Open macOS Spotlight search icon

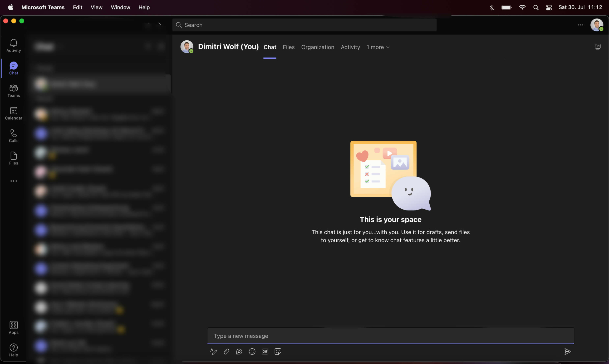coord(536,7)
